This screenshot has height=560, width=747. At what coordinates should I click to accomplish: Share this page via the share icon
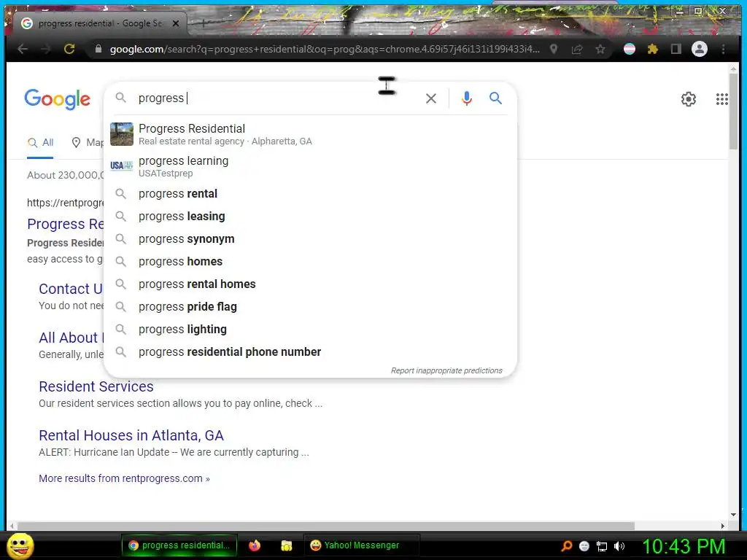(x=577, y=49)
